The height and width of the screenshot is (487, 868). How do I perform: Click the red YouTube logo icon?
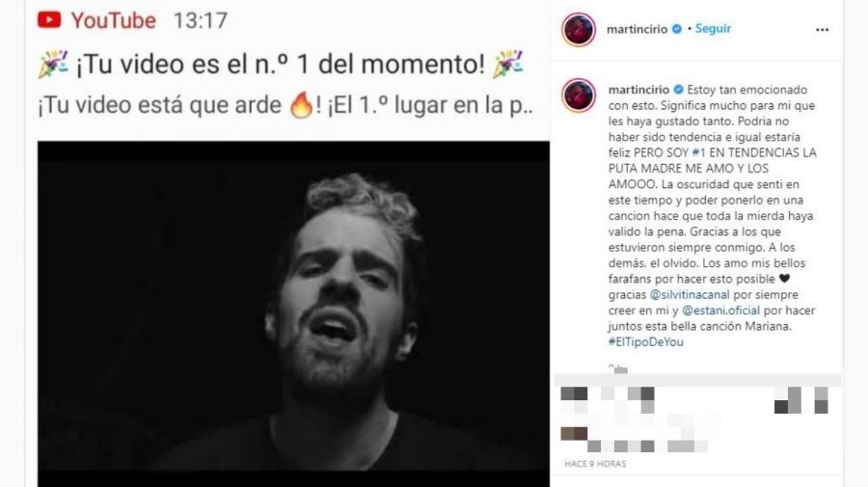click(49, 20)
